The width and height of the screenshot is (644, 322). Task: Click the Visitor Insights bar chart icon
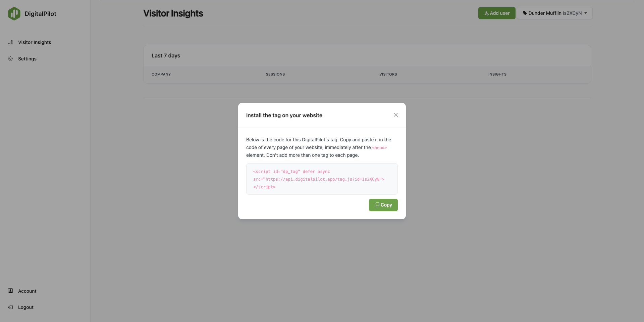10,42
